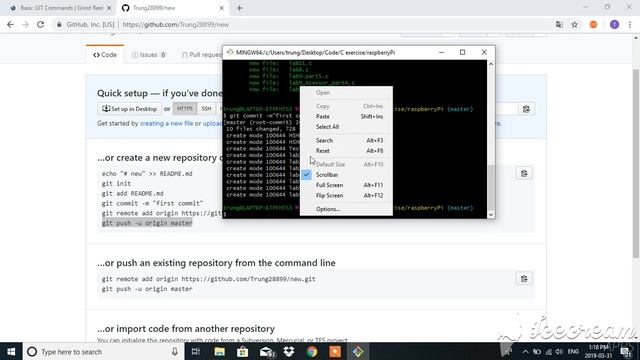This screenshot has height=360, width=640.
Task: Click the git add README.md line
Action: [133, 193]
